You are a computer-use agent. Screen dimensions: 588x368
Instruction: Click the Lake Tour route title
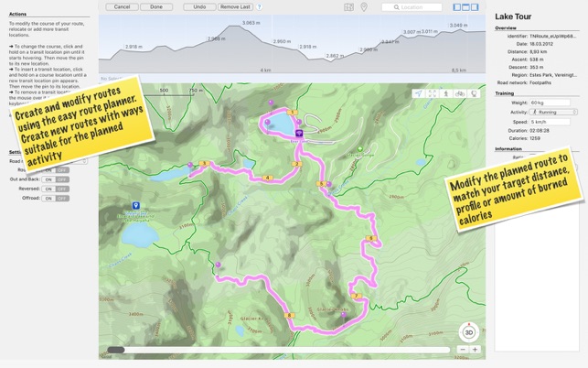(513, 16)
